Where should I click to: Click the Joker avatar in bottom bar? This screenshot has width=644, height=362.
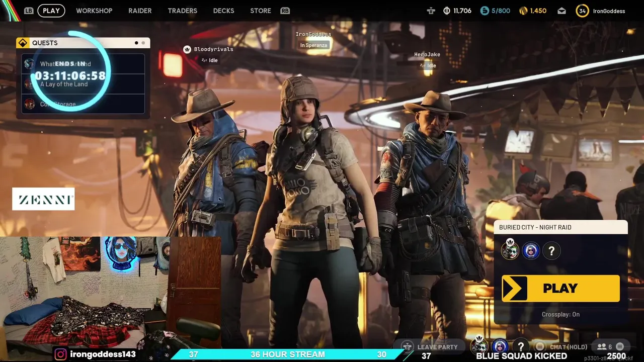(479, 345)
